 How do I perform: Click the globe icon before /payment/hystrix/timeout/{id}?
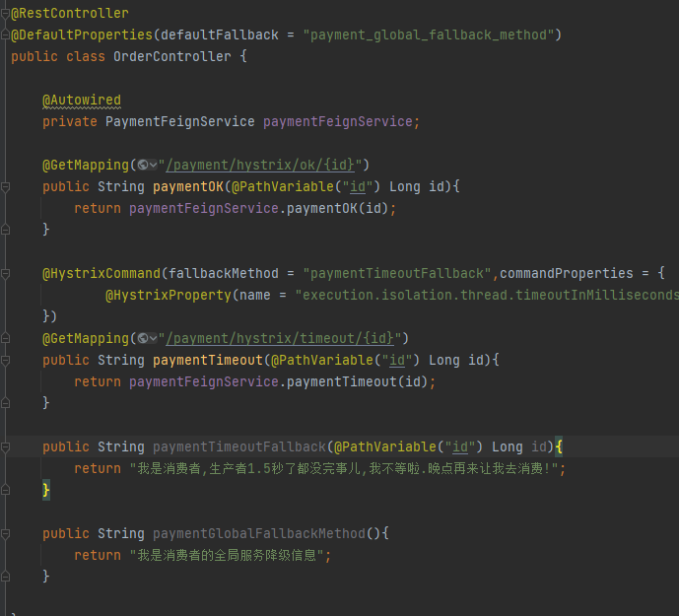[x=143, y=338]
